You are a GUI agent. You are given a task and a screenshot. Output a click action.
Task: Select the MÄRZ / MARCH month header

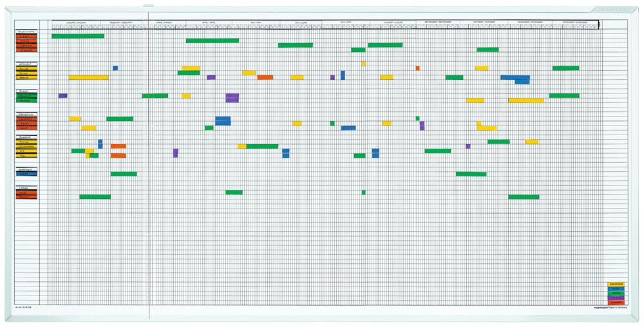(x=164, y=22)
